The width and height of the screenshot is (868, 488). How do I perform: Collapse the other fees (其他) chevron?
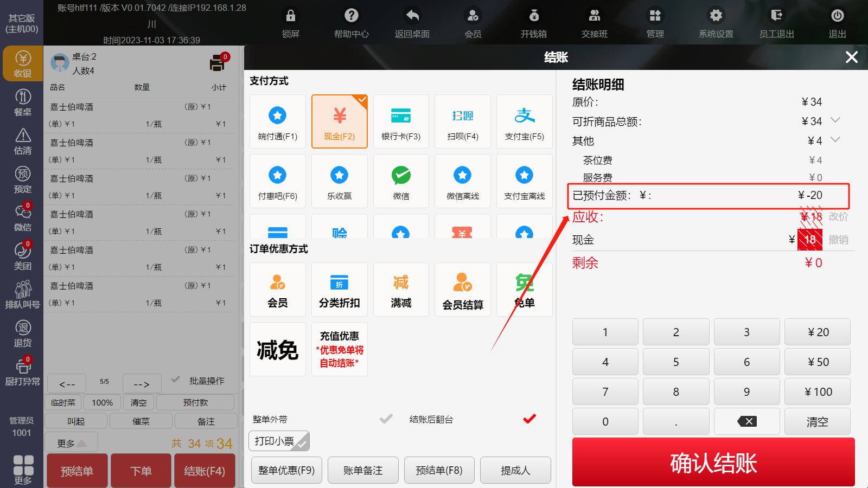835,140
